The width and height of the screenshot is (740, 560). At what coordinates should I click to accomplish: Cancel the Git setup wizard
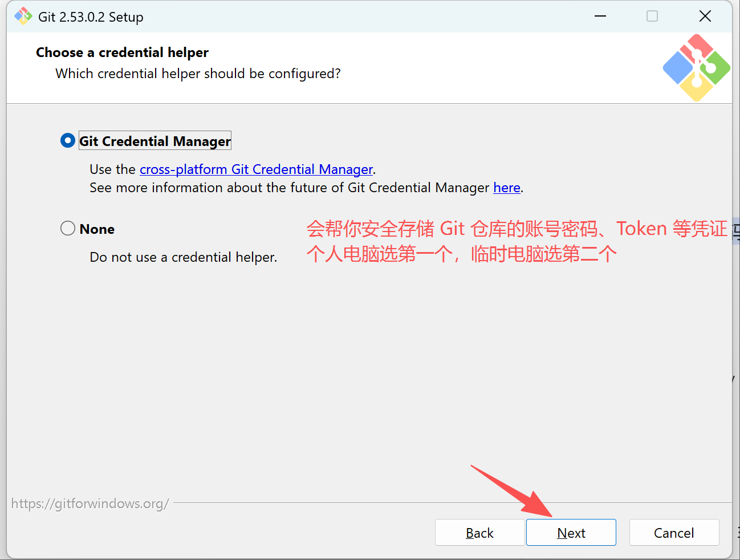674,533
